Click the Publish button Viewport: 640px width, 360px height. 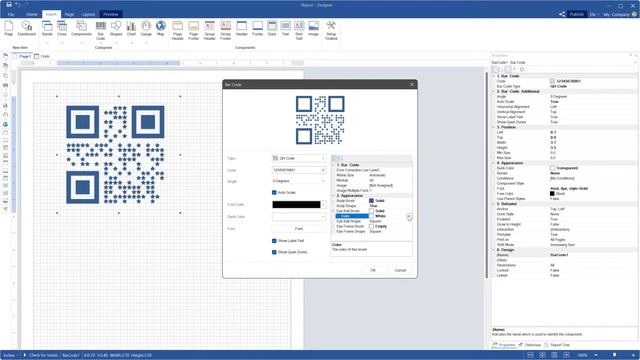click(577, 14)
